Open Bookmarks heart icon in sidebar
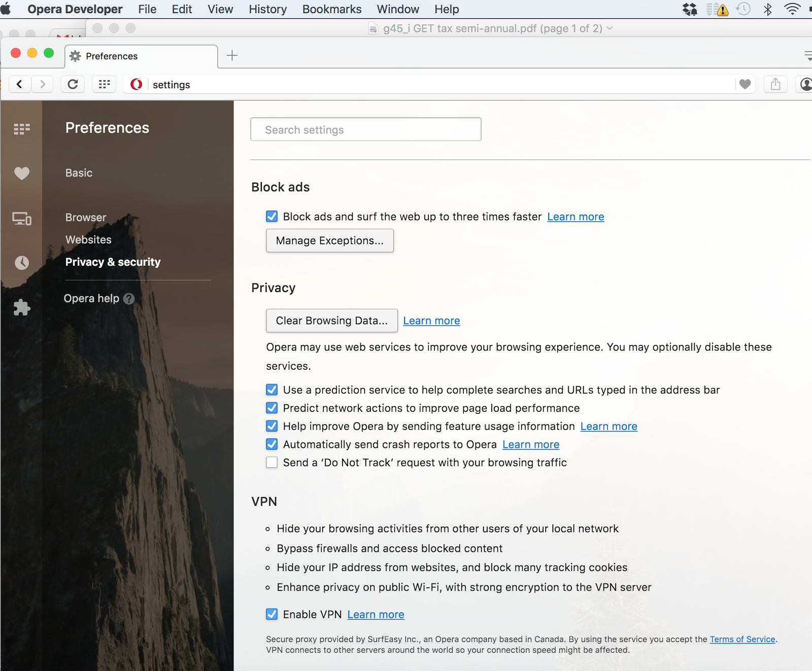 pos(22,173)
